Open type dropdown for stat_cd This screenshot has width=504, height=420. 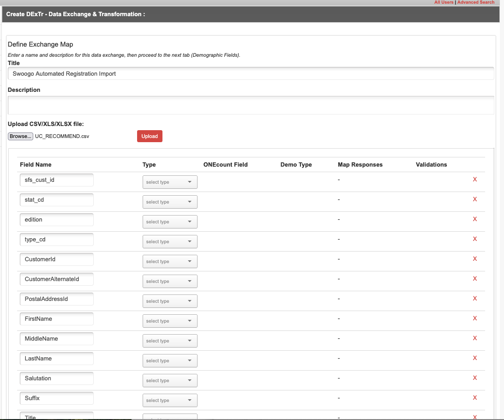click(x=170, y=202)
